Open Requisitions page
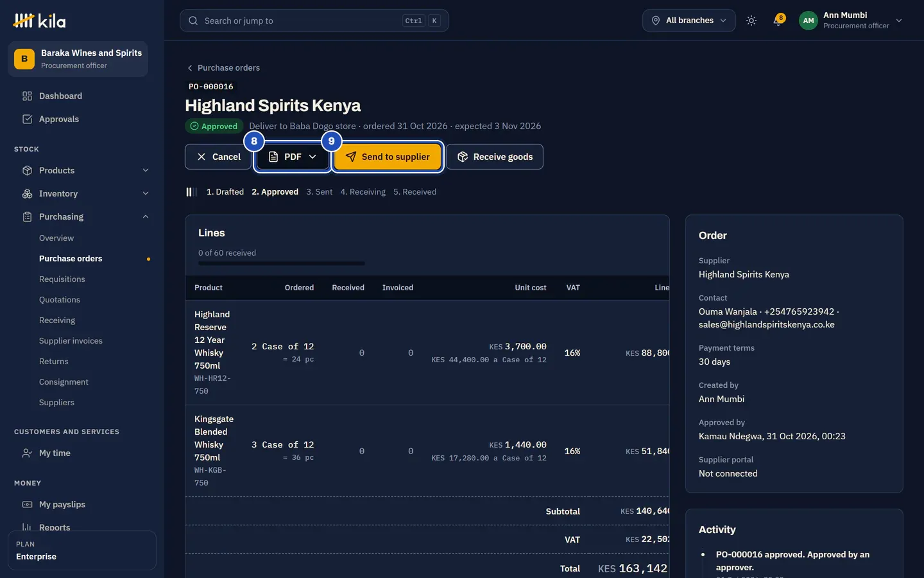The image size is (924, 578). [x=62, y=279]
